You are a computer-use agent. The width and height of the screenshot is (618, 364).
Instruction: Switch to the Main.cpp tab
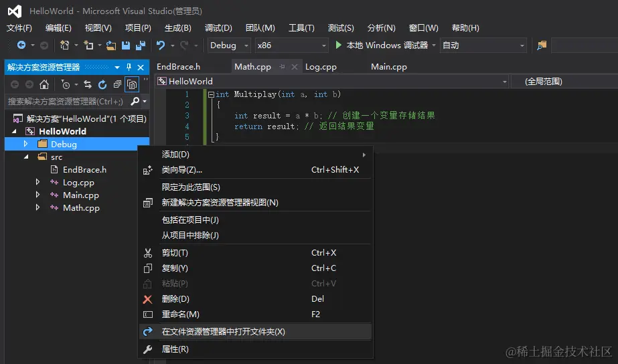(389, 67)
